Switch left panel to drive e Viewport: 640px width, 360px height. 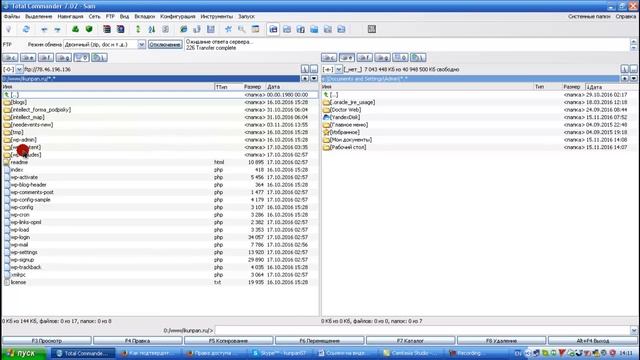coord(28,58)
